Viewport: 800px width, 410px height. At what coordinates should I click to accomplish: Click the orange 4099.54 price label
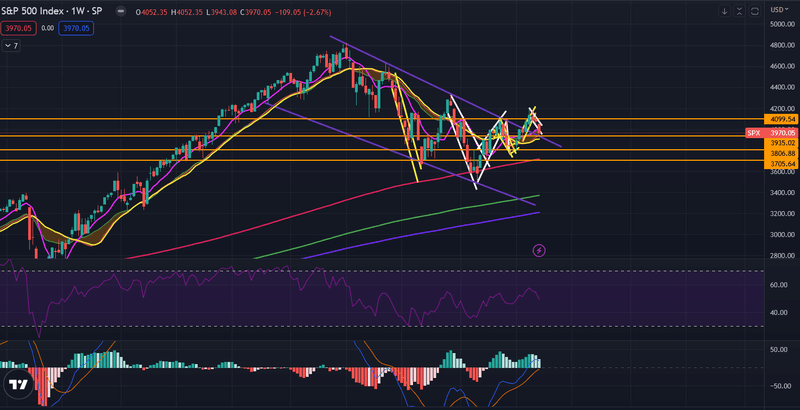point(782,119)
